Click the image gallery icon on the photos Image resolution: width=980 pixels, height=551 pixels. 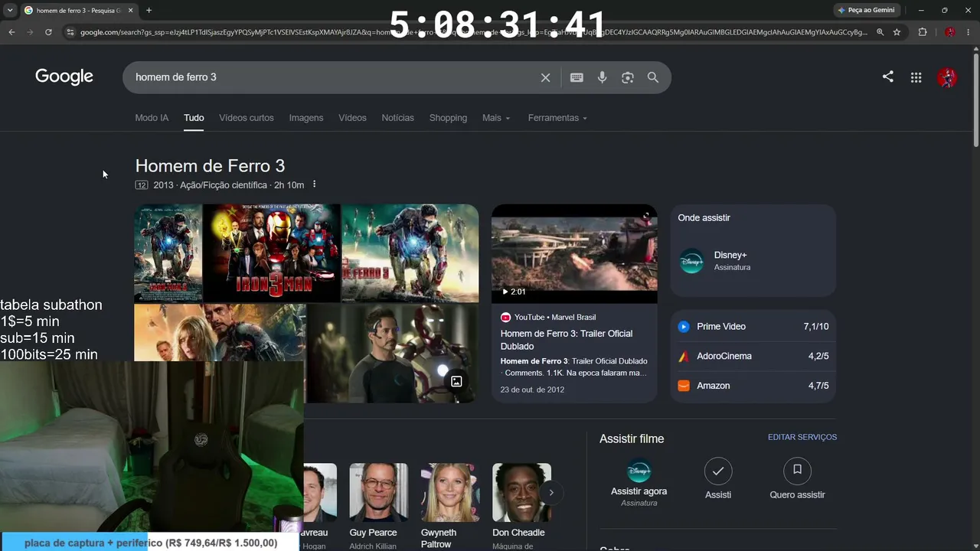(x=456, y=381)
